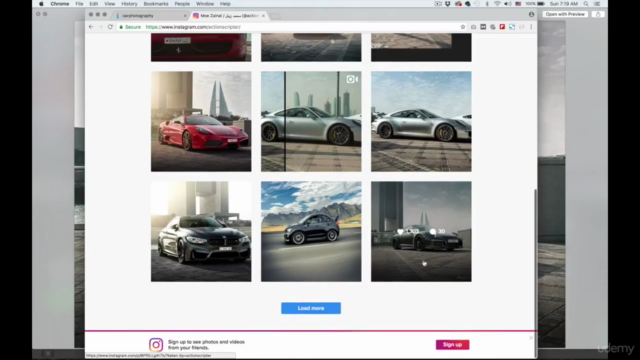Screen dimensions: 640x360
Task: Click the US flag input source icon
Action: [x=518, y=4]
